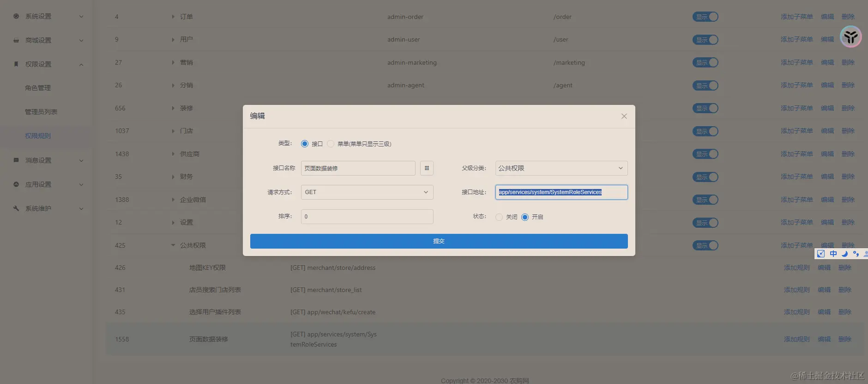
Task: Toggle 显示 switch for 设置 row
Action: 705,223
